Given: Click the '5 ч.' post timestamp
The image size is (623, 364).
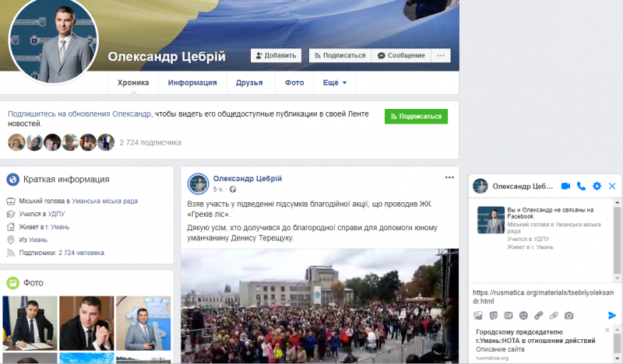Looking at the screenshot, I should [x=218, y=189].
